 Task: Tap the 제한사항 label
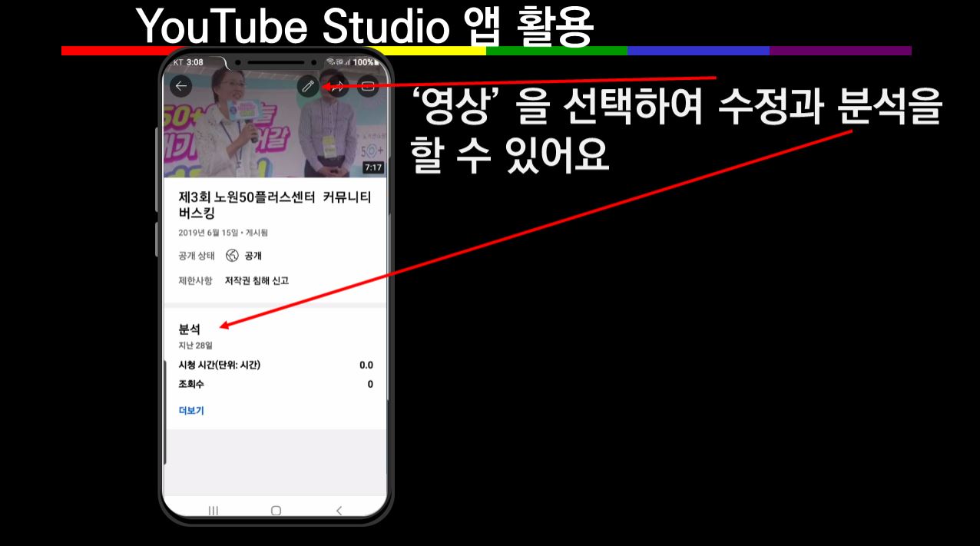[195, 281]
